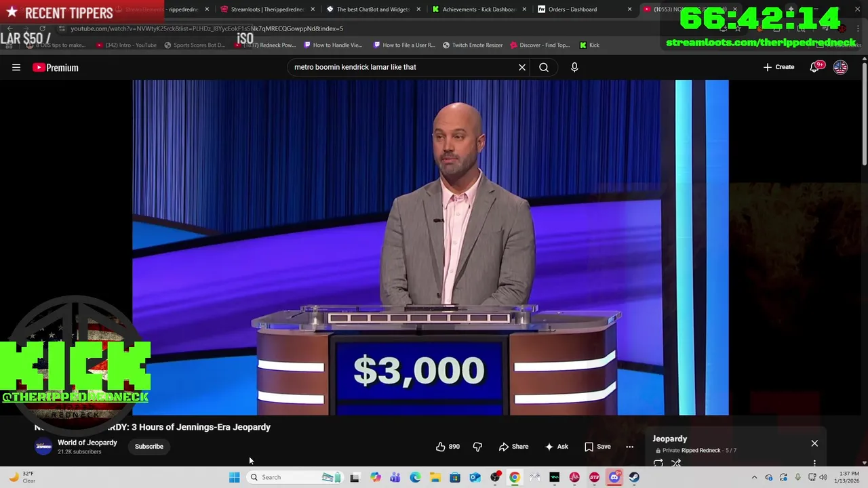The image size is (868, 488).
Task: Switch to Chrome in taskbar
Action: point(515,477)
